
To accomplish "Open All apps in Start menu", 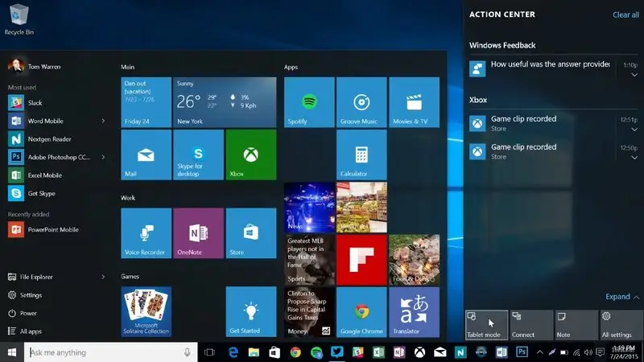I will [x=32, y=331].
